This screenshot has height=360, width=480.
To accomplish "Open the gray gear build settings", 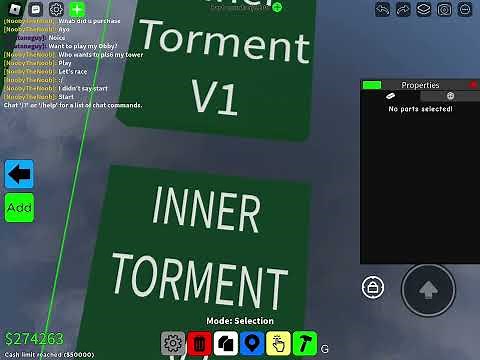I will [x=173, y=343].
